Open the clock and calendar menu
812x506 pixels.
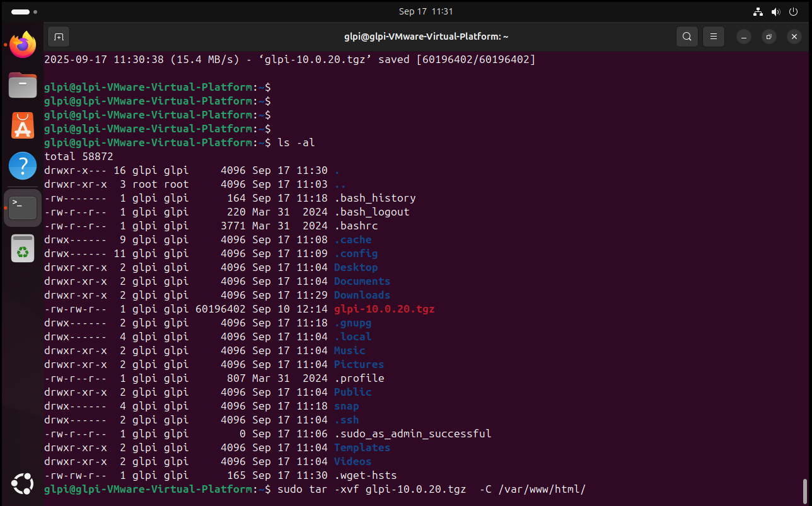click(426, 11)
